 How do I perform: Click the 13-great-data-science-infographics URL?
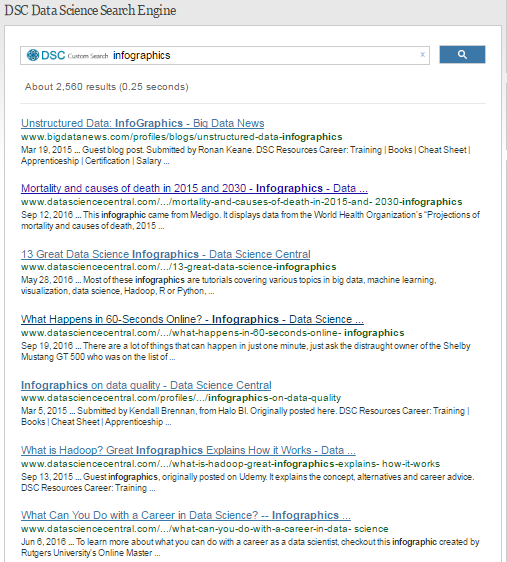pyautogui.click(x=178, y=267)
